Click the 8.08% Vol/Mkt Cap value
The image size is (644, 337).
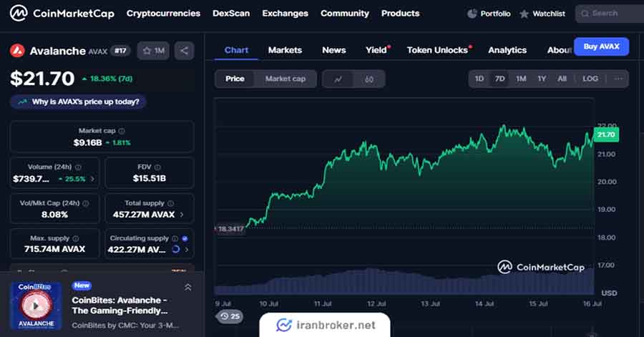tap(54, 215)
